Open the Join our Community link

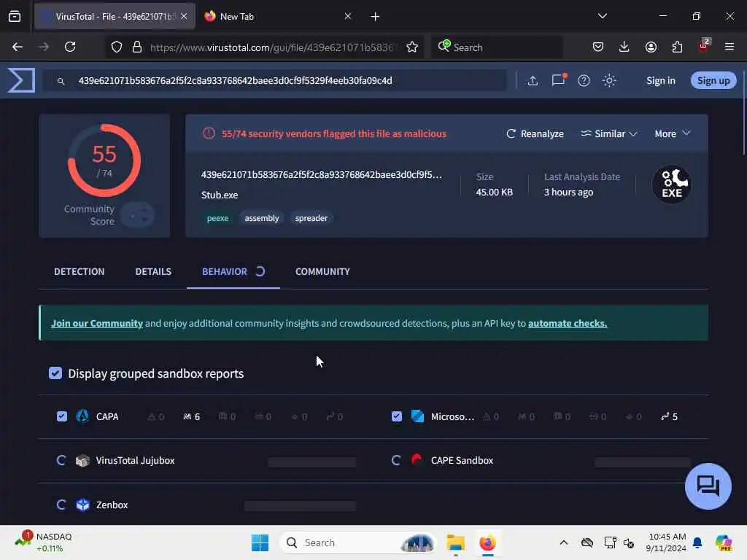coord(97,323)
